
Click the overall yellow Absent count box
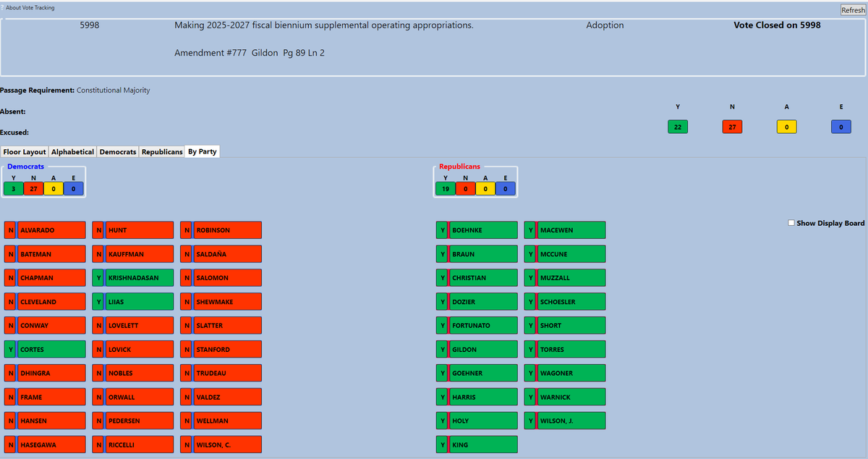tap(786, 127)
